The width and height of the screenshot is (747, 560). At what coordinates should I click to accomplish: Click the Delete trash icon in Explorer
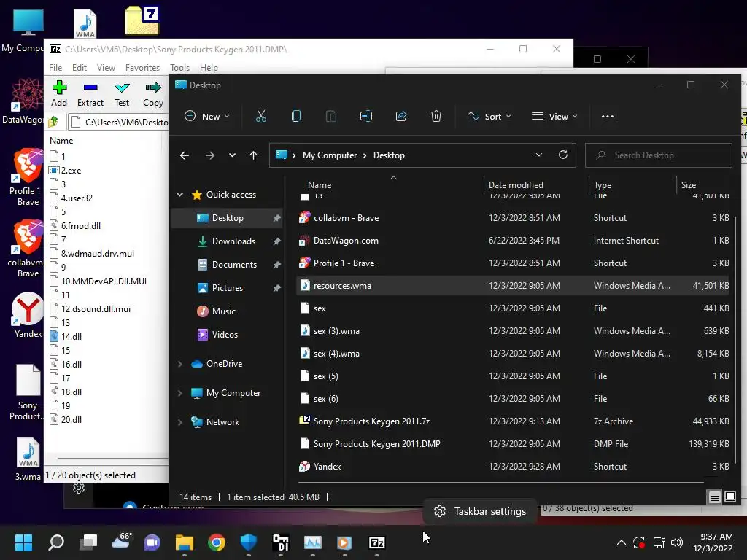(x=436, y=116)
